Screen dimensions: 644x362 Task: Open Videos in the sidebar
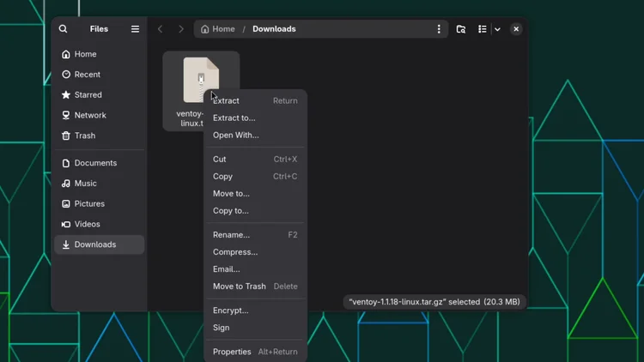pos(99,224)
